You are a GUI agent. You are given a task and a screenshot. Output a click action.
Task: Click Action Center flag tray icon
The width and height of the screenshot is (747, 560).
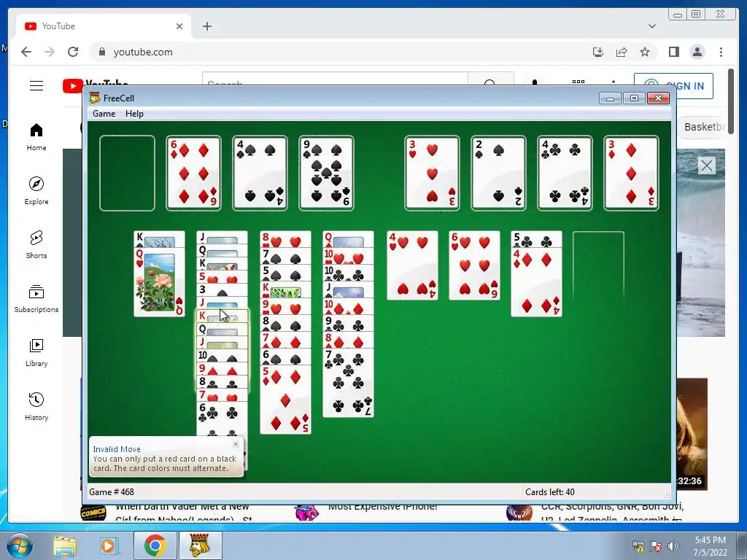point(656,545)
